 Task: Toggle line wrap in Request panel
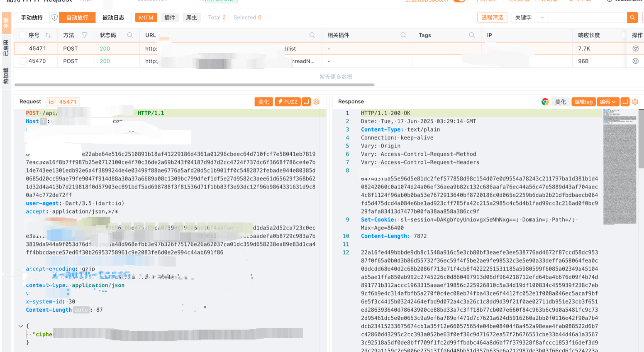tap(306, 102)
